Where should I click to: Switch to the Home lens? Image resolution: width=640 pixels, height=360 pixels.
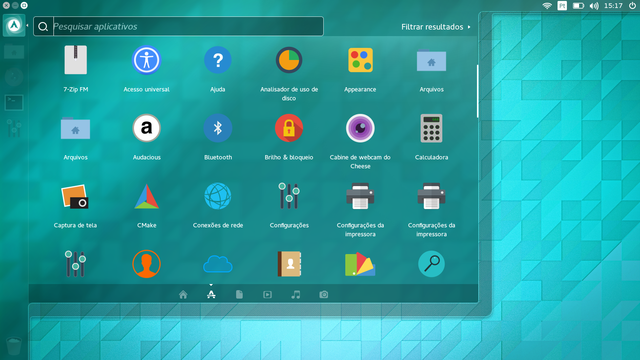tap(183, 294)
